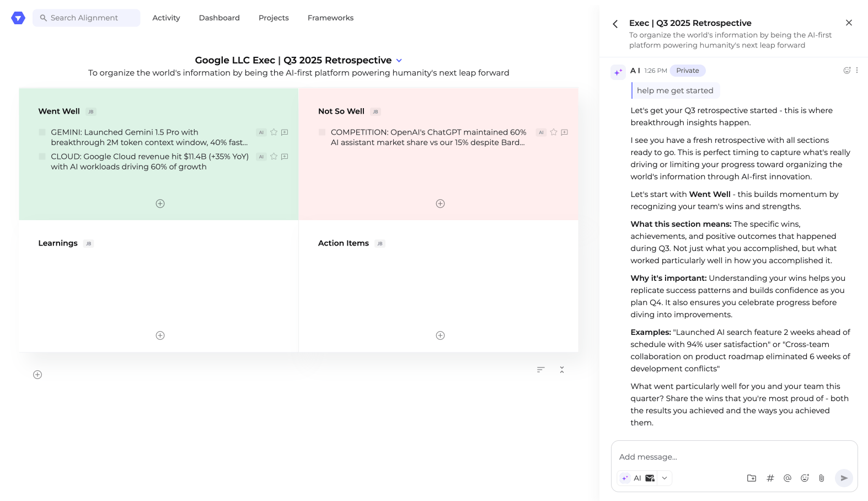The height and width of the screenshot is (501, 868).
Task: Open the Activity tab
Action: click(166, 18)
